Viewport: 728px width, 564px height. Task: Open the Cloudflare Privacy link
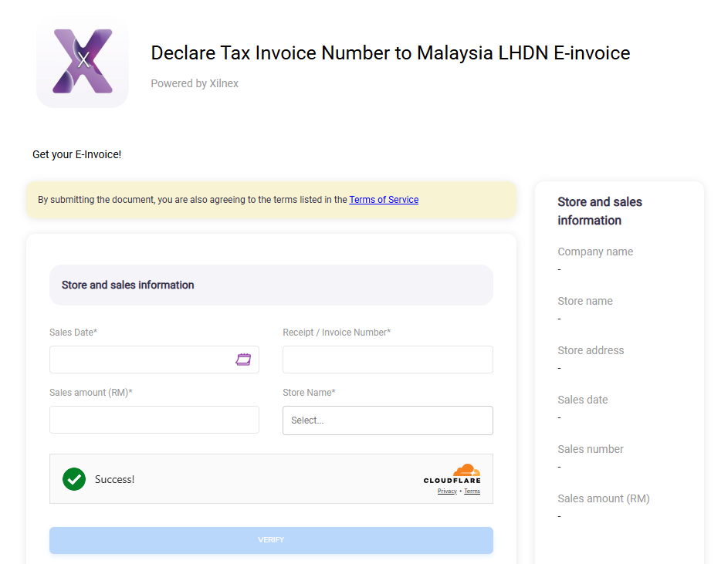(x=447, y=491)
